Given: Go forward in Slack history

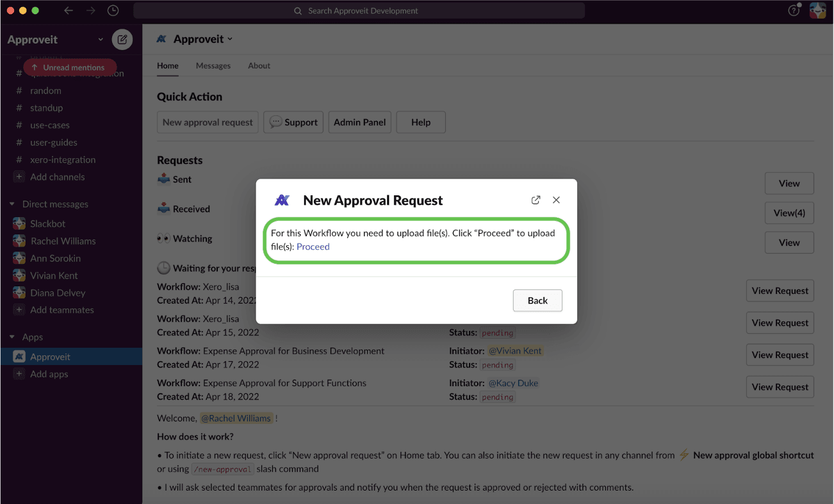Looking at the screenshot, I should pos(91,11).
